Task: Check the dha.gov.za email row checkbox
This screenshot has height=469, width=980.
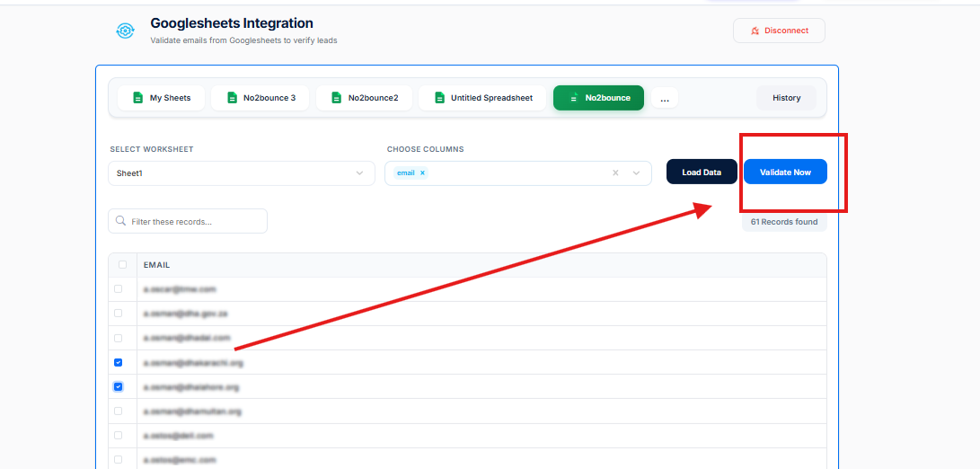Action: coord(119,314)
